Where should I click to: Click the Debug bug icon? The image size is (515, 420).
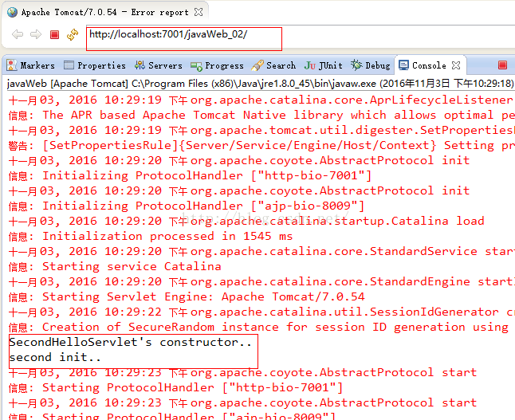click(356, 65)
